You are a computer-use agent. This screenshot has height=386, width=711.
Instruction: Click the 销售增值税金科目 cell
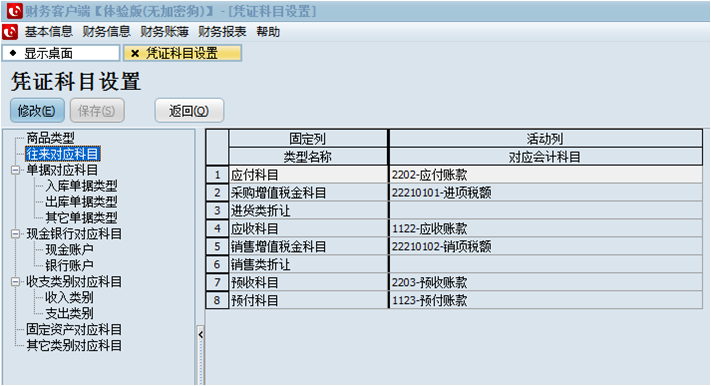click(x=308, y=247)
